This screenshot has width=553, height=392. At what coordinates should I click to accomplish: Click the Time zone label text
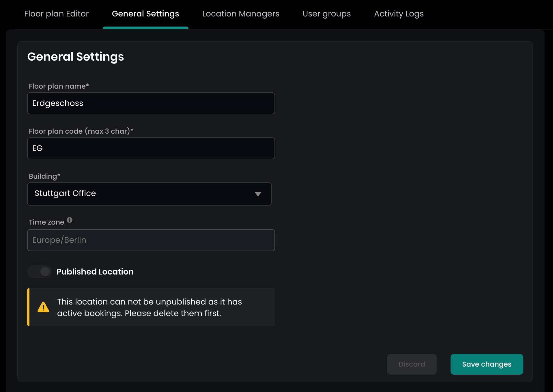click(x=46, y=222)
